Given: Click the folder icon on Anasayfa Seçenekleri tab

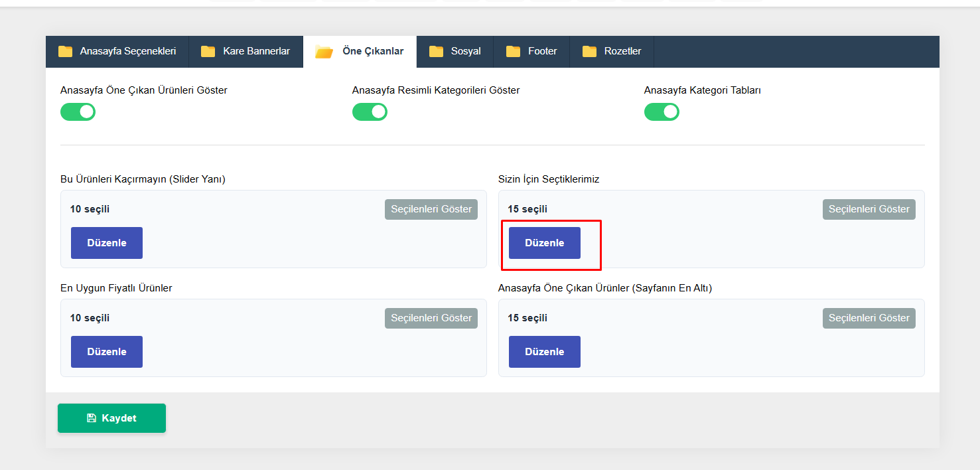Looking at the screenshot, I should (65, 52).
